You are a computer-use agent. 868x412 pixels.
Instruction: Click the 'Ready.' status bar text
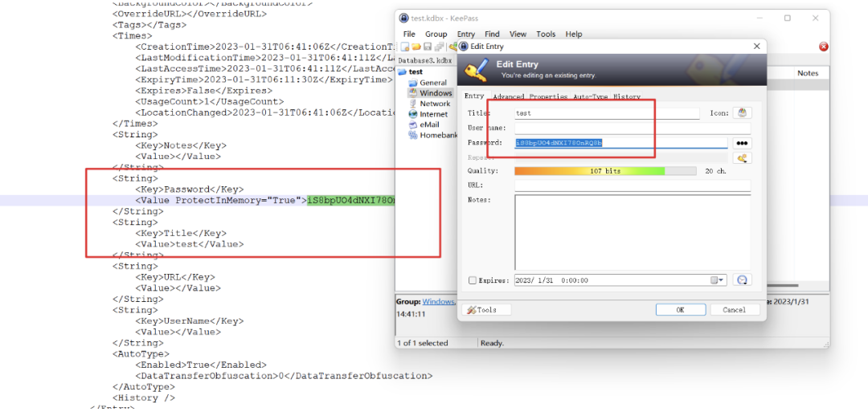[x=492, y=343]
